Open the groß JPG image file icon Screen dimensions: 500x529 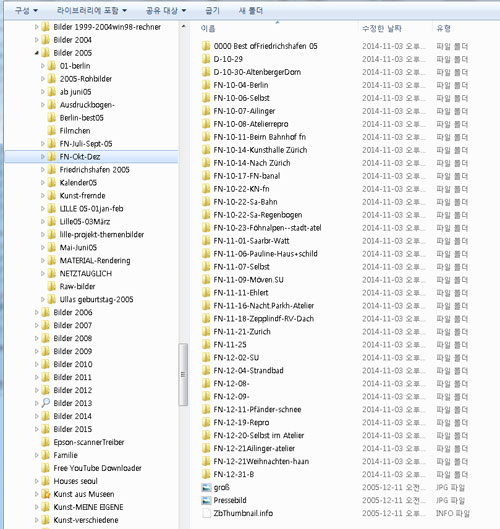coord(206,488)
